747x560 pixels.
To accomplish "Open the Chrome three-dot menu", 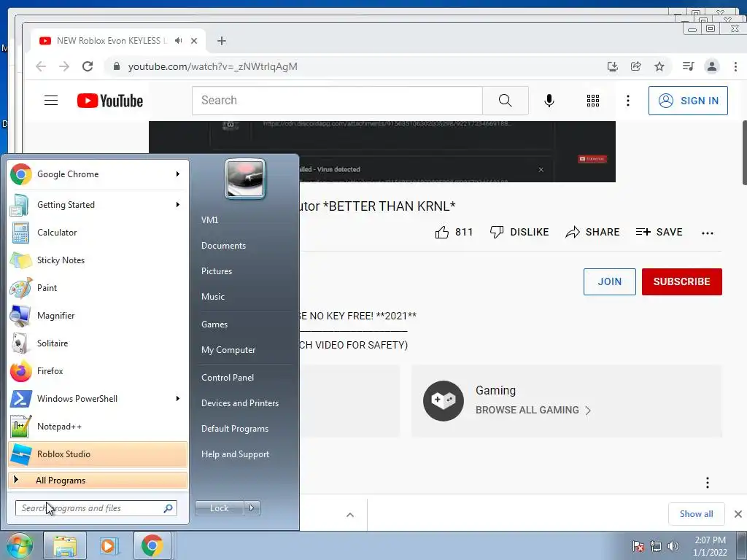I will coord(735,66).
